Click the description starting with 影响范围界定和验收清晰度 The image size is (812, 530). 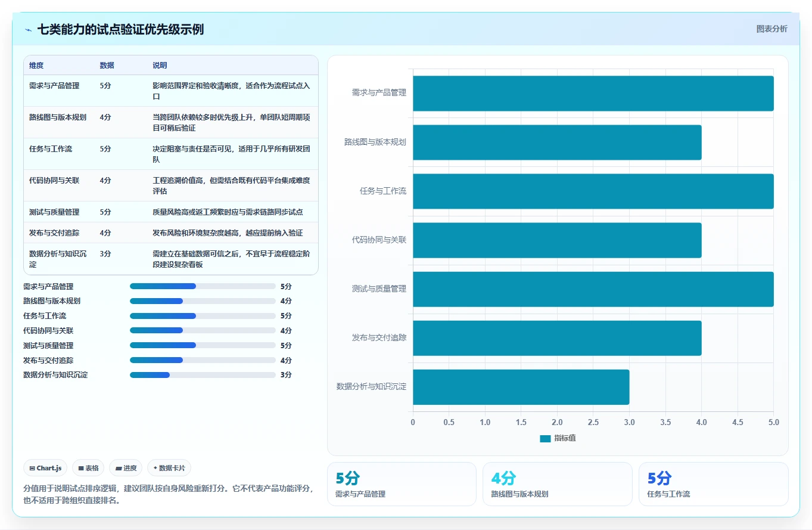(x=231, y=91)
